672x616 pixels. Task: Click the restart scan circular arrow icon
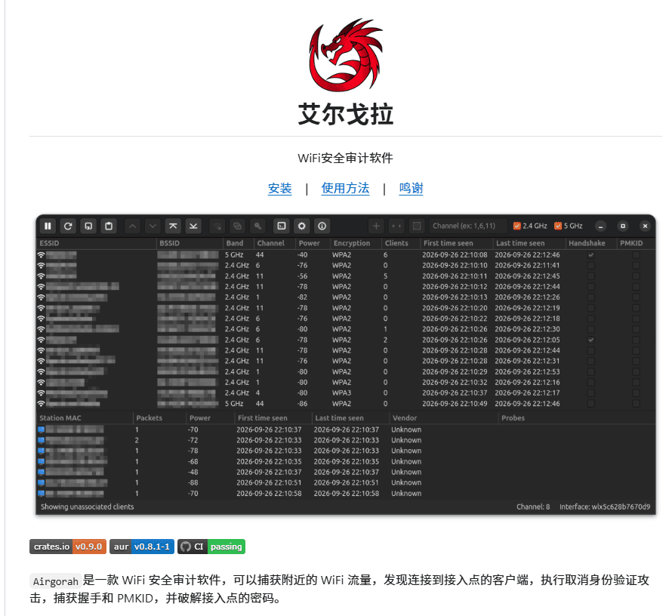pos(68,226)
